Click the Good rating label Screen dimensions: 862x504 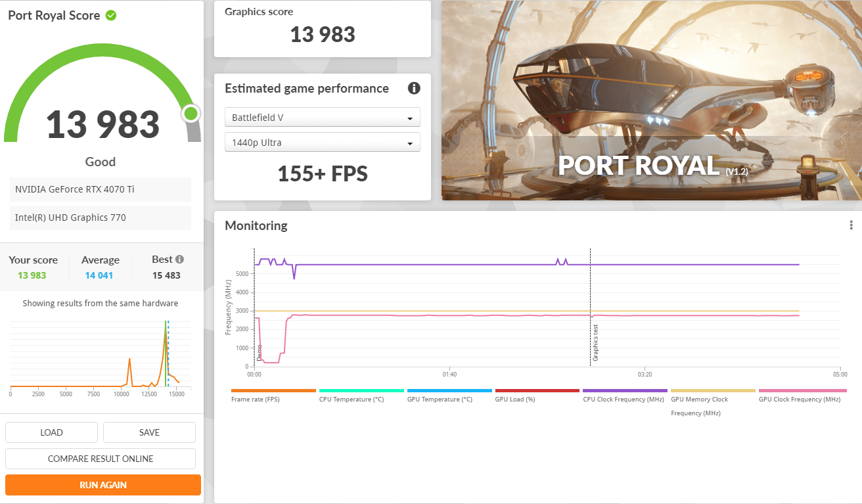point(101,162)
